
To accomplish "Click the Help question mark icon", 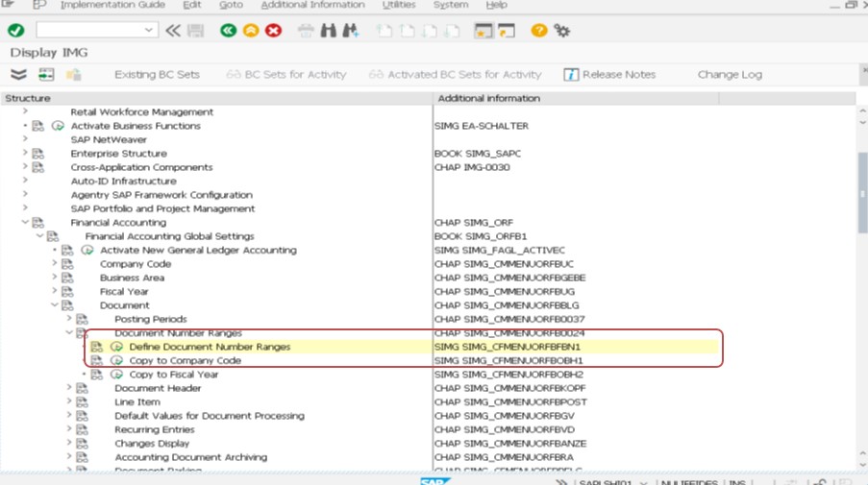I will click(x=538, y=31).
